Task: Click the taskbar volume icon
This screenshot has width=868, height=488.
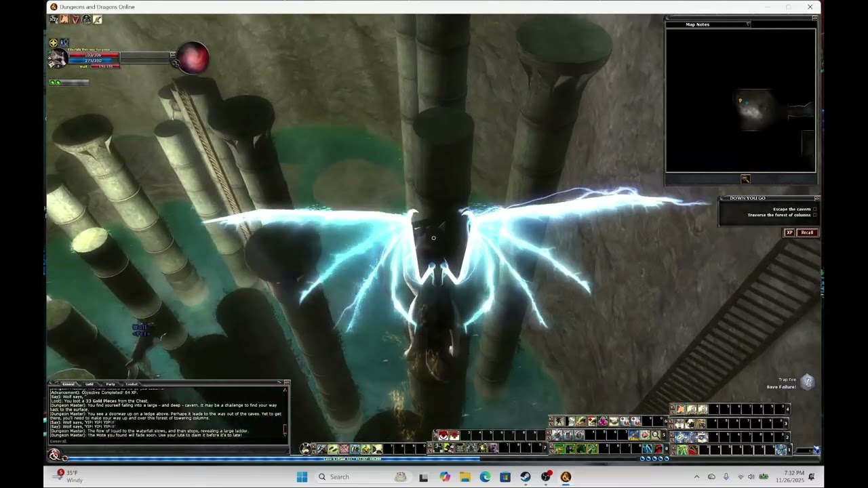Action: point(751,476)
